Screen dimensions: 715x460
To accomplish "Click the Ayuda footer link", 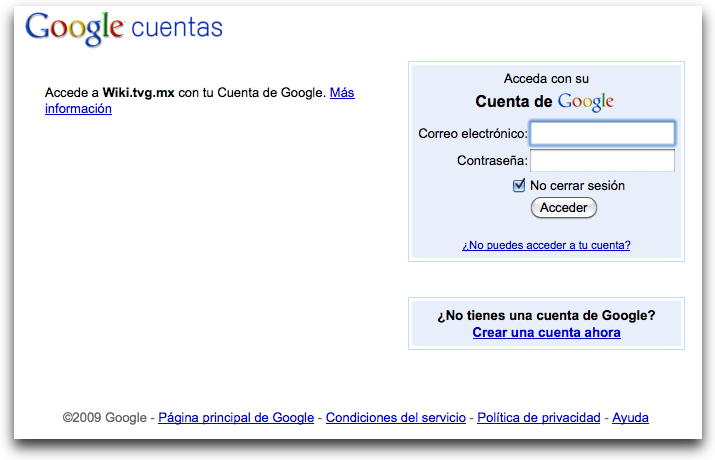I will point(630,418).
